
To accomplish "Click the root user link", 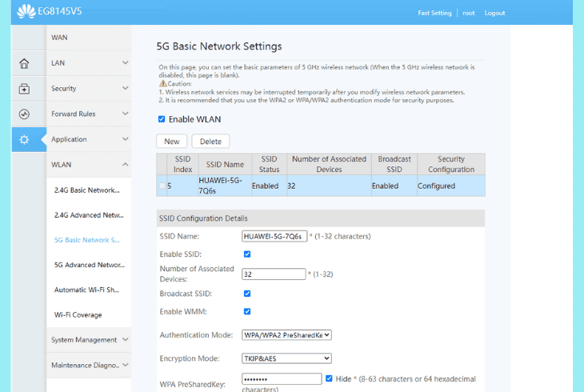I will point(469,13).
